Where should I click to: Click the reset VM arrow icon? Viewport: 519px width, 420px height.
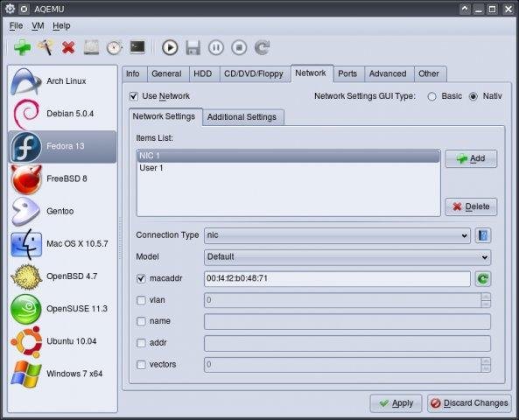coord(263,47)
